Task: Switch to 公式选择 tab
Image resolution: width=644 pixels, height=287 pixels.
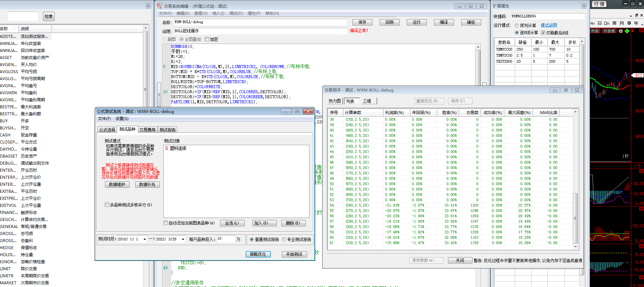Action: [107, 130]
